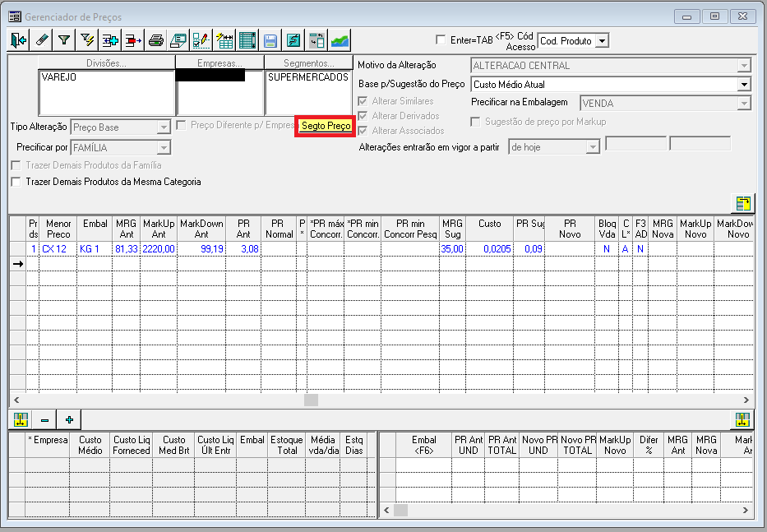The image size is (767, 532).
Task: Enable Trazer Demais Produtos da Mesma Categoria
Action: (x=16, y=182)
